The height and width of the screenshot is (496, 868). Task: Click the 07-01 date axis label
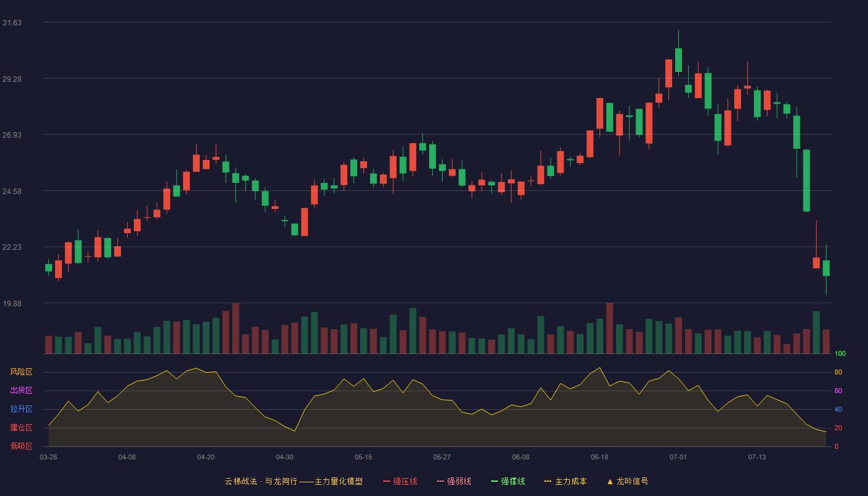(x=678, y=457)
